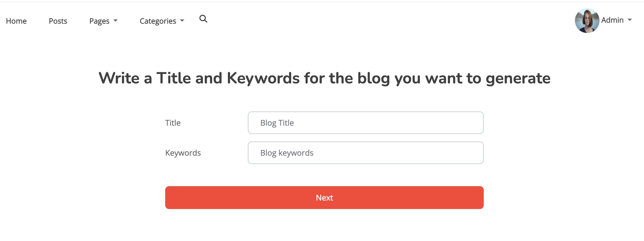Click the Title form label

pos(173,123)
